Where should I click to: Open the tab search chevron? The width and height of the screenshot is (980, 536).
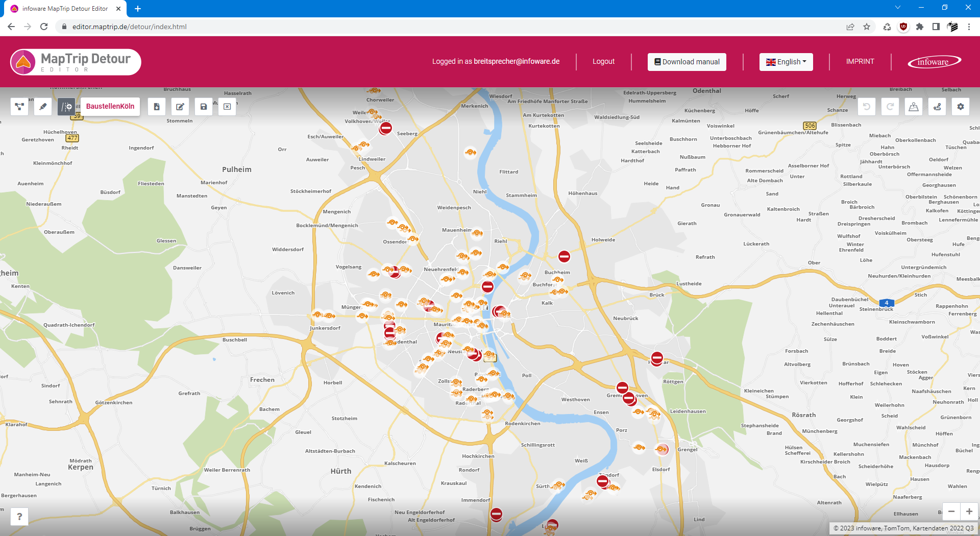coord(898,7)
